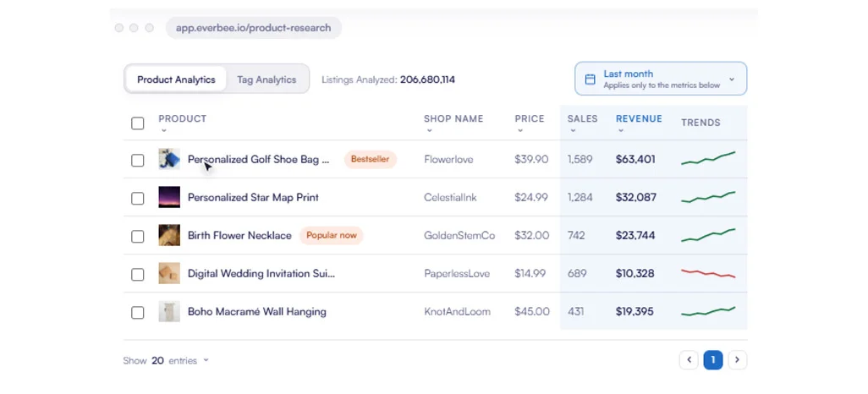The image size is (868, 394).
Task: Switch to Tag Analytics tab
Action: tap(266, 79)
